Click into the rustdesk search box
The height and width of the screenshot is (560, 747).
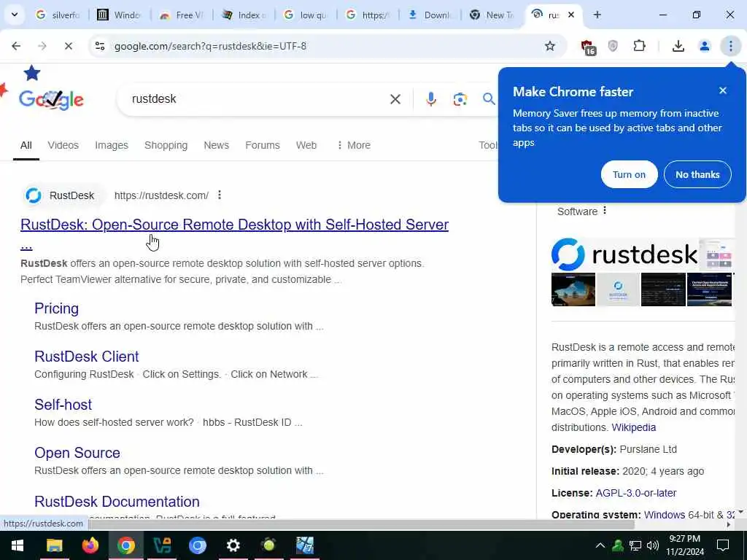coord(258,99)
